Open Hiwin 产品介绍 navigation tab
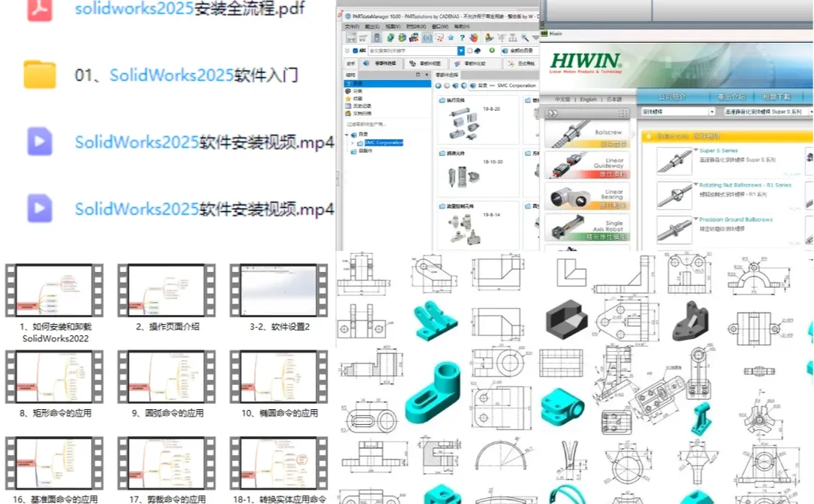 coord(731,96)
